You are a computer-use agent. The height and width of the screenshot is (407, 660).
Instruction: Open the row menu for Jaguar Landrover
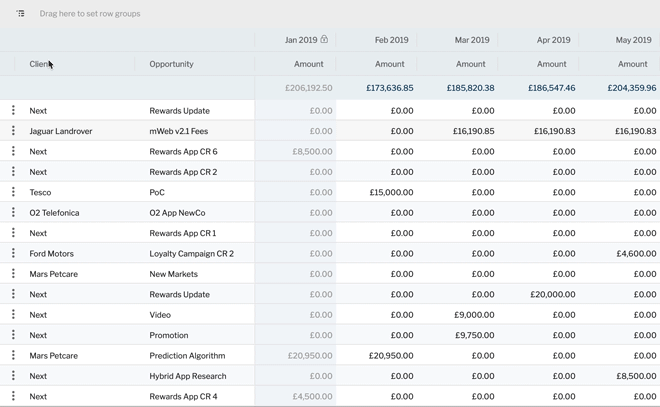coord(13,131)
